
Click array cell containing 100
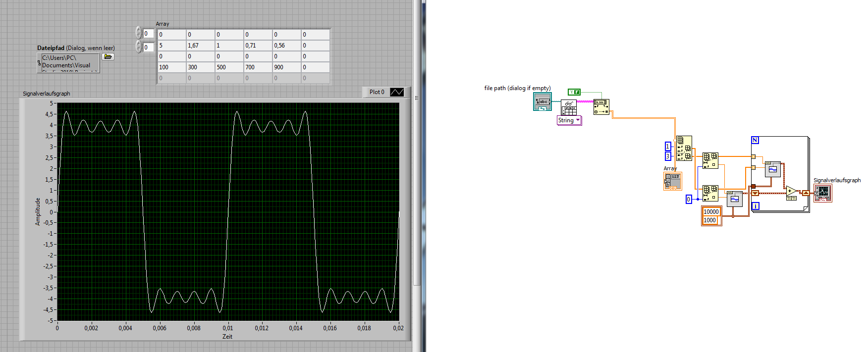pos(172,67)
